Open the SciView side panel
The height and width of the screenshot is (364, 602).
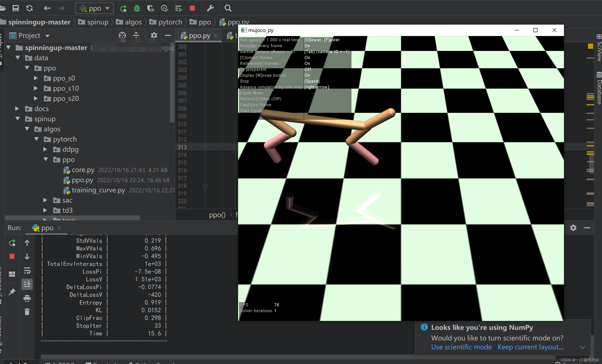click(x=599, y=48)
